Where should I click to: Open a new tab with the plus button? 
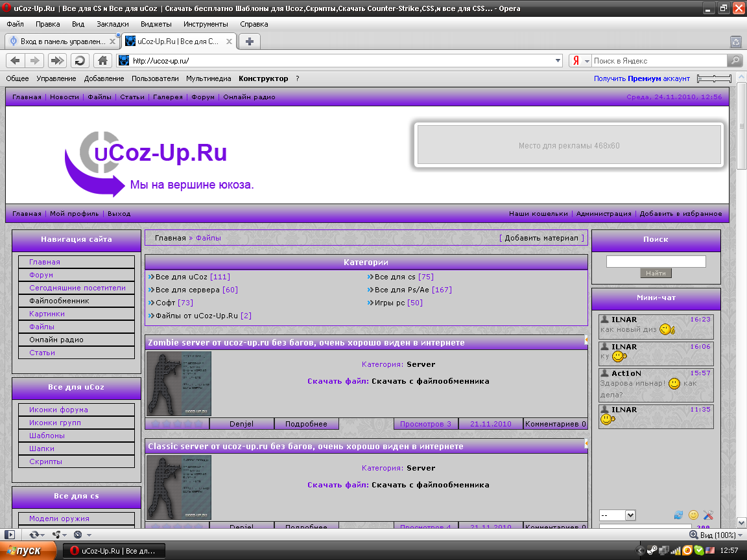pyautogui.click(x=249, y=41)
